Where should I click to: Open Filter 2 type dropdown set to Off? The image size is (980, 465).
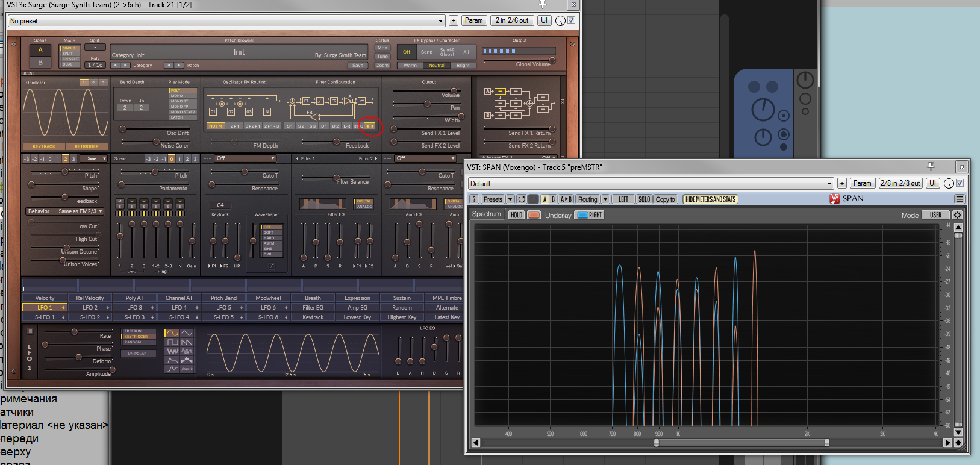[425, 158]
